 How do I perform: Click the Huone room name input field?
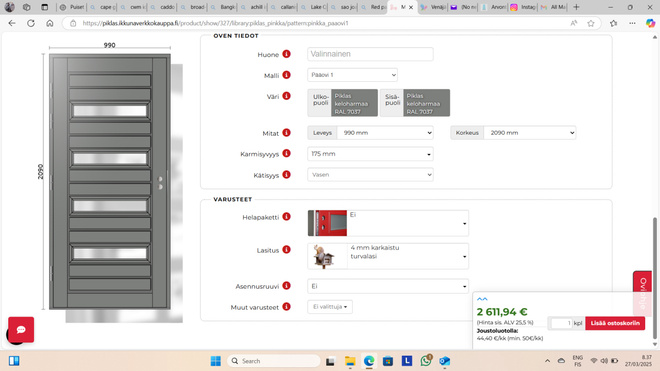coord(370,54)
